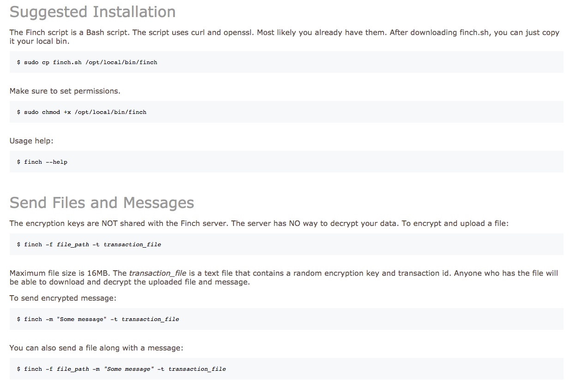Click the Suggested Installation heading

92,12
